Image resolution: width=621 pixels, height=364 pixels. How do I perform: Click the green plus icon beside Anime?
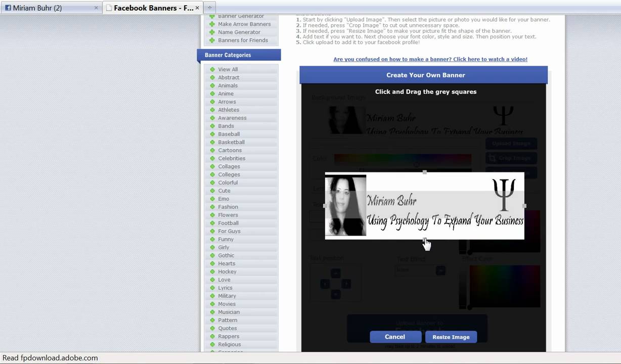click(x=212, y=94)
